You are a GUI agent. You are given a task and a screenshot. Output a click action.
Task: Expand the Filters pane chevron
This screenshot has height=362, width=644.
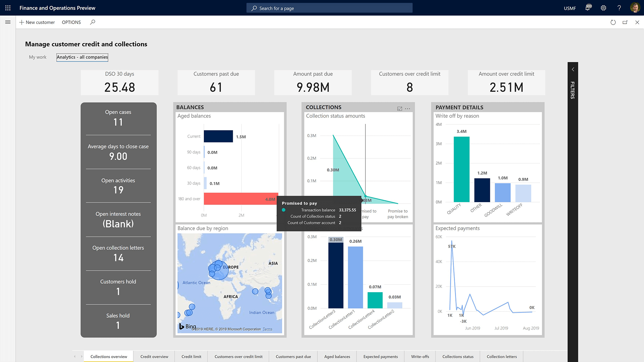pyautogui.click(x=573, y=69)
